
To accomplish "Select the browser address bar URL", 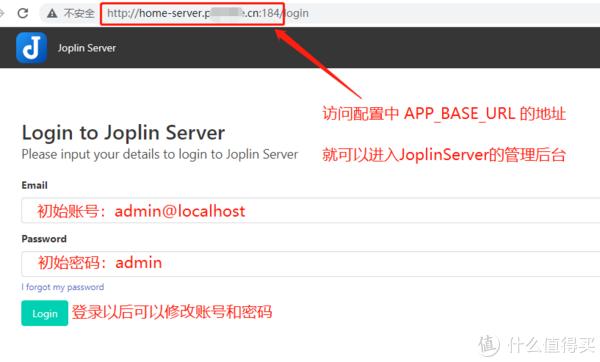I will [208, 13].
